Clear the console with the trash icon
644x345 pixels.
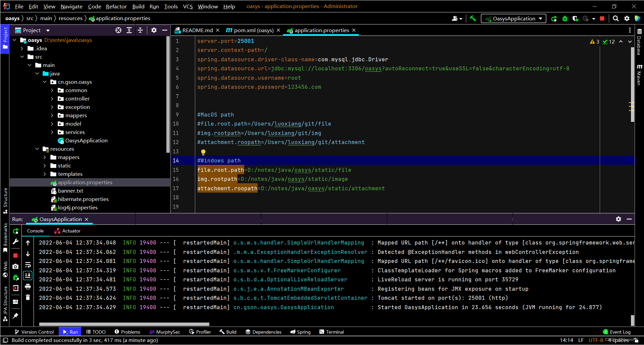(x=28, y=297)
